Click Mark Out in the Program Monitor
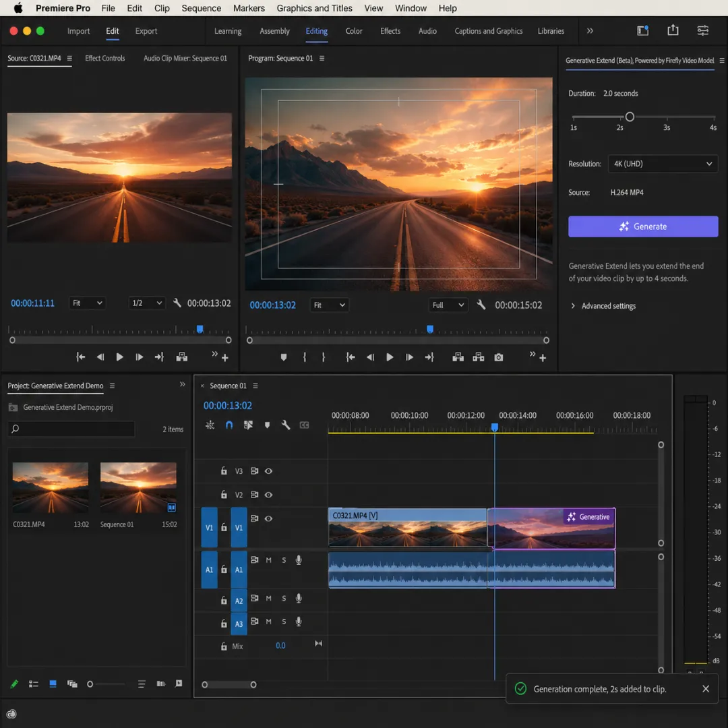 coord(324,357)
